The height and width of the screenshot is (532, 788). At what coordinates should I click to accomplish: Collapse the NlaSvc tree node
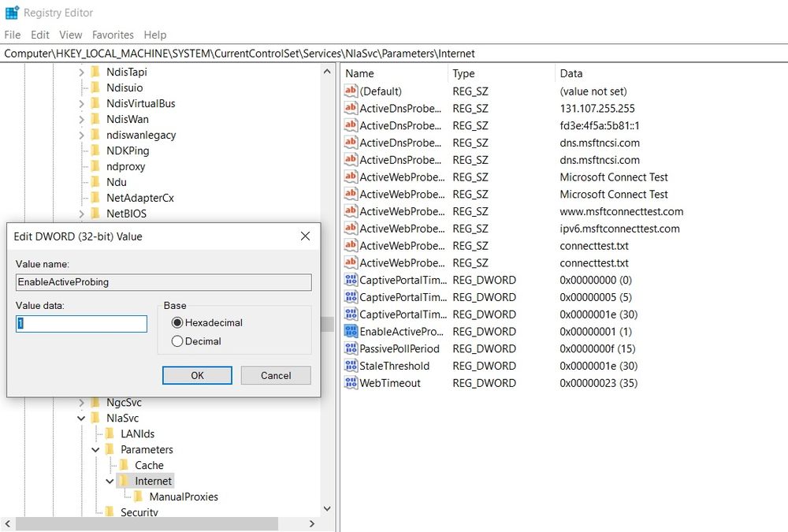pos(81,418)
